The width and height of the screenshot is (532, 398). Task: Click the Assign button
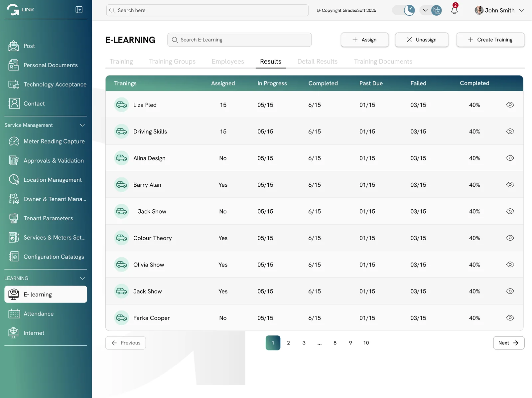[x=365, y=40]
